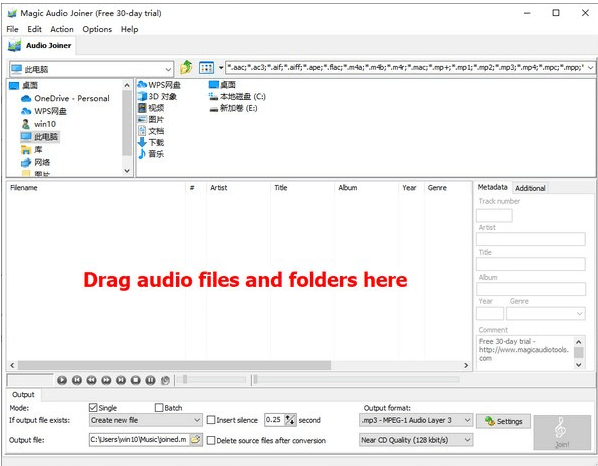Image resolution: width=598 pixels, height=466 pixels.
Task: Open the If output file exists dropdown
Action: click(x=145, y=420)
